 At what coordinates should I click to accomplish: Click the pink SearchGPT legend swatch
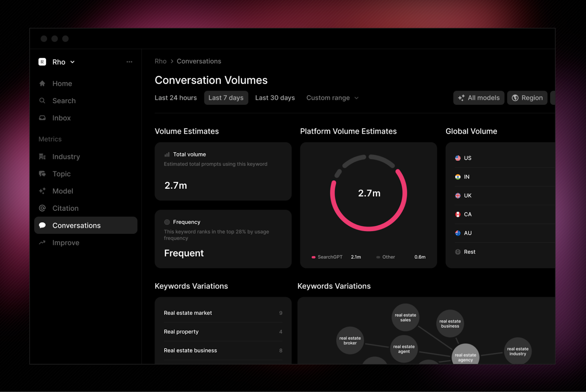(x=314, y=257)
